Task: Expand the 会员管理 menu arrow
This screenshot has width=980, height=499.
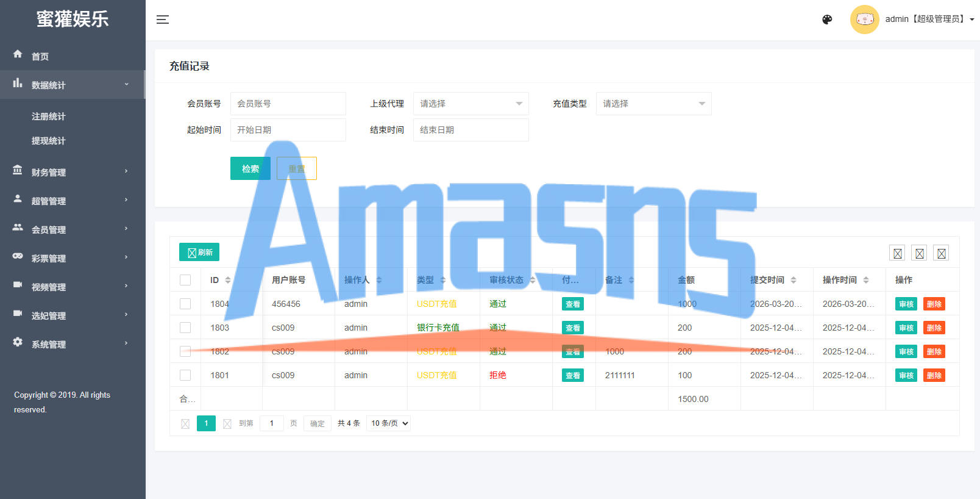Action: (x=126, y=229)
